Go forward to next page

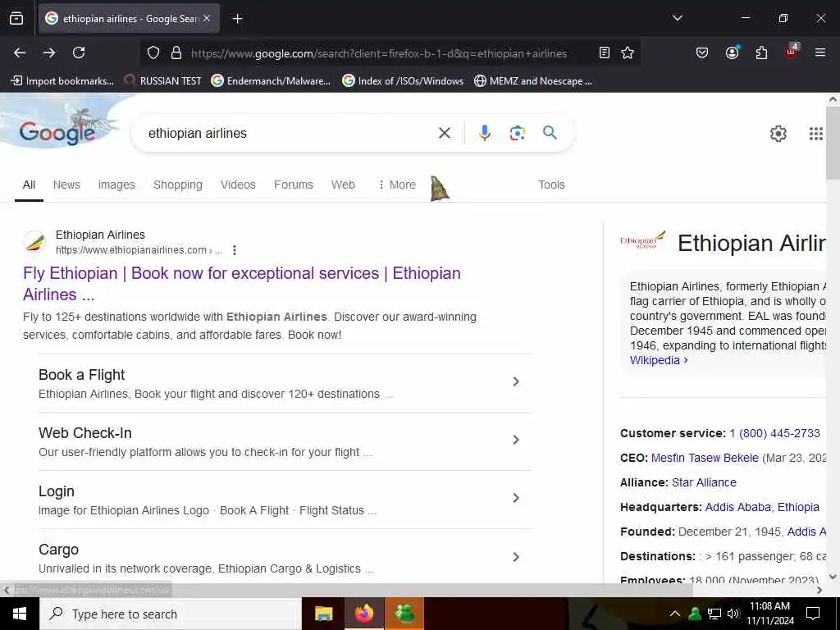(x=49, y=52)
